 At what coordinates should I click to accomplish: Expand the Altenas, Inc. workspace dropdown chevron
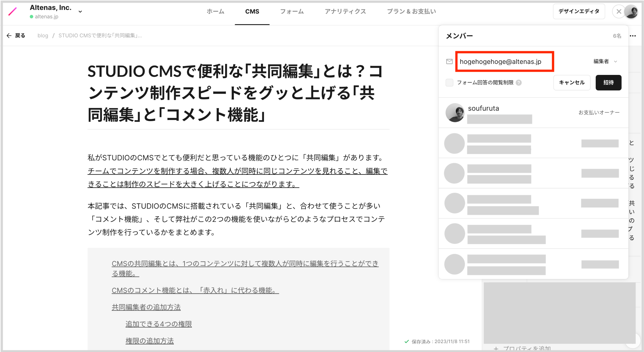pos(80,12)
